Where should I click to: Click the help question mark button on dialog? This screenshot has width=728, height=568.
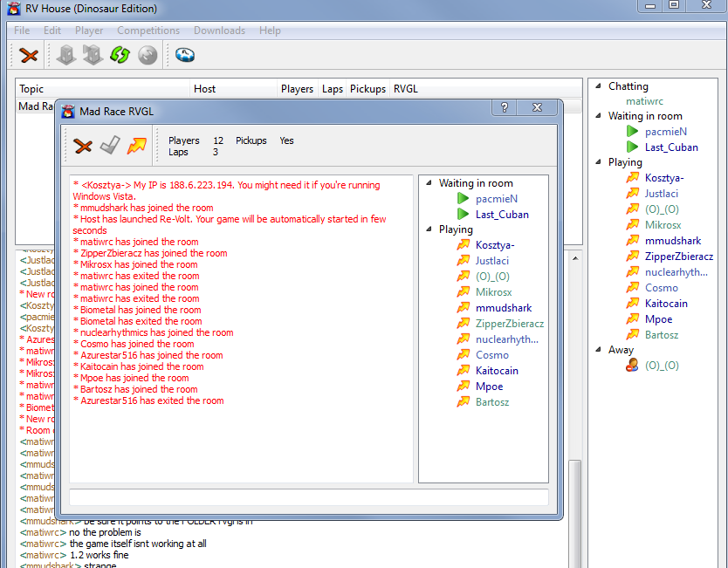505,107
